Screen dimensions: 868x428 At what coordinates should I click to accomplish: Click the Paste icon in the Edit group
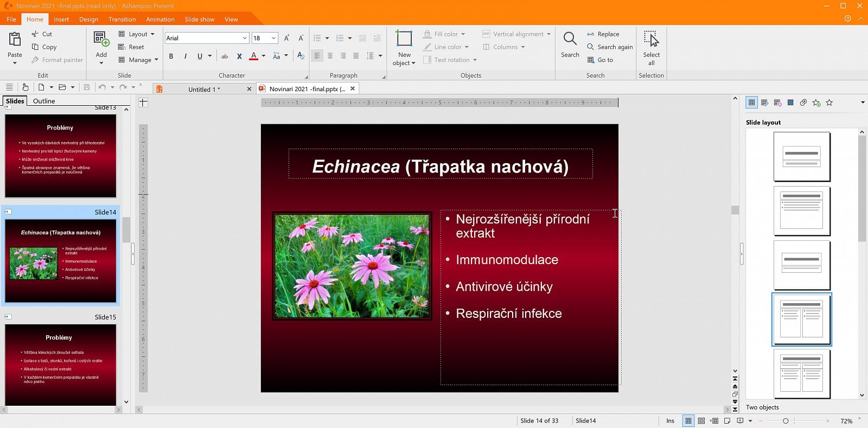coord(15,39)
